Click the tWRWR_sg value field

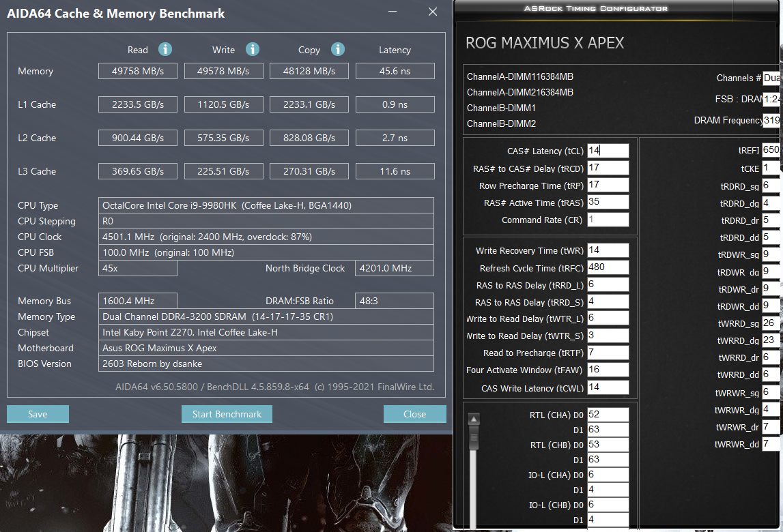pos(771,392)
